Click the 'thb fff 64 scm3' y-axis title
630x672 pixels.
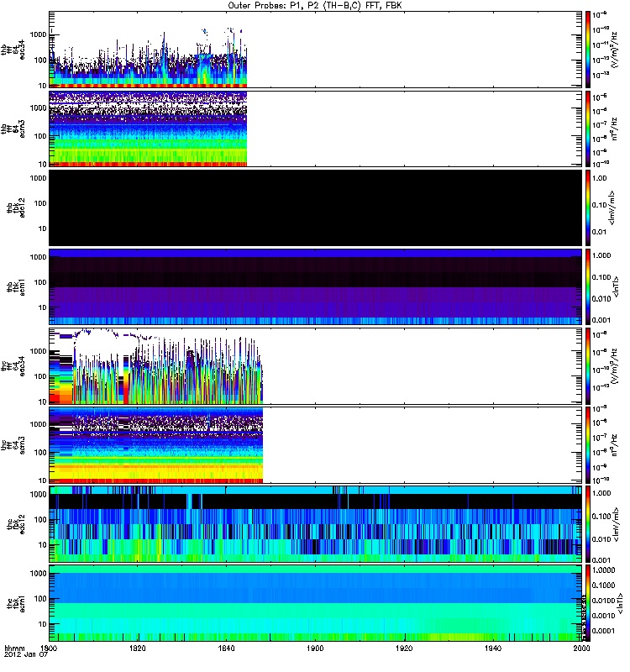13,129
